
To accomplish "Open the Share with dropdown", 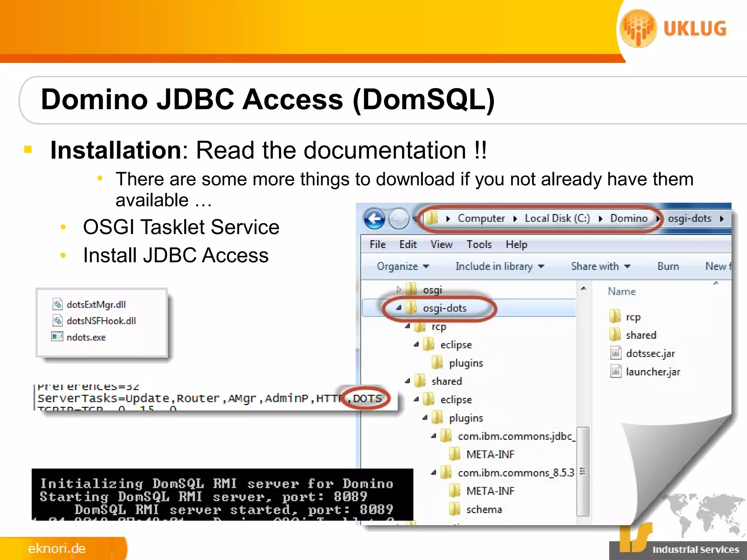I will (x=601, y=266).
